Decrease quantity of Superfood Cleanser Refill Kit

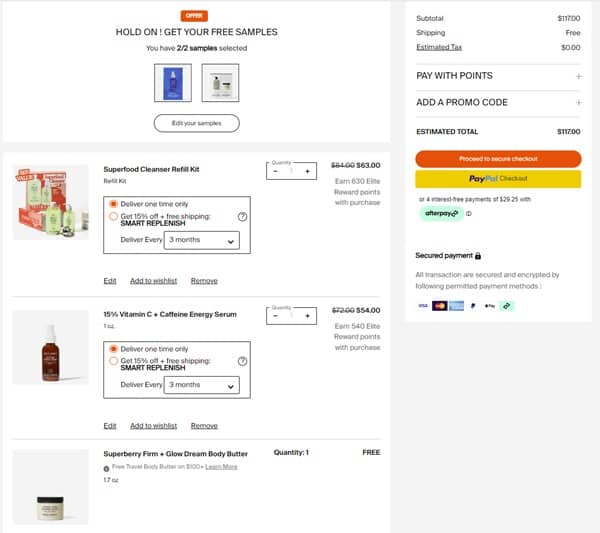275,171
